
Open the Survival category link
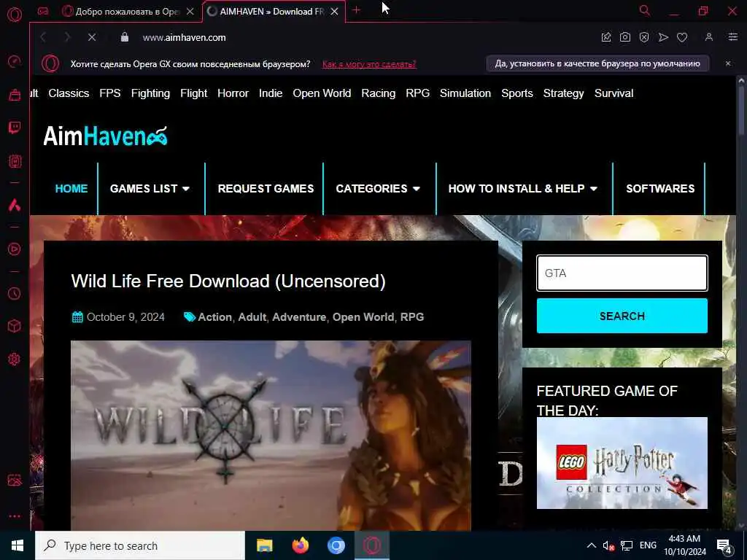(x=614, y=93)
